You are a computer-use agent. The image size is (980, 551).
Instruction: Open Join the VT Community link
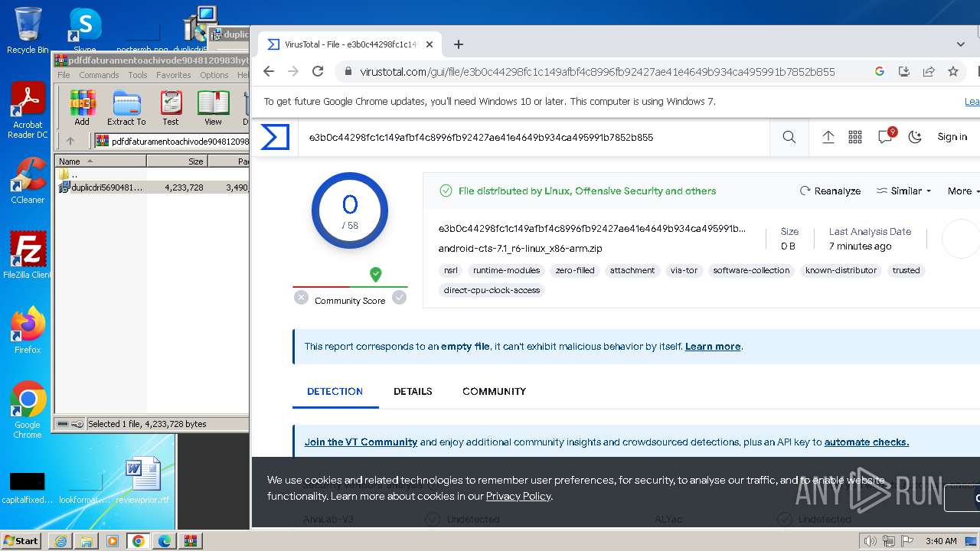click(x=361, y=442)
